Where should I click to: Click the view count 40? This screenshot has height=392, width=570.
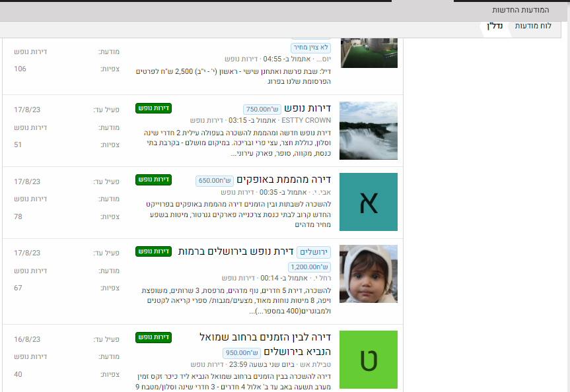[18, 374]
